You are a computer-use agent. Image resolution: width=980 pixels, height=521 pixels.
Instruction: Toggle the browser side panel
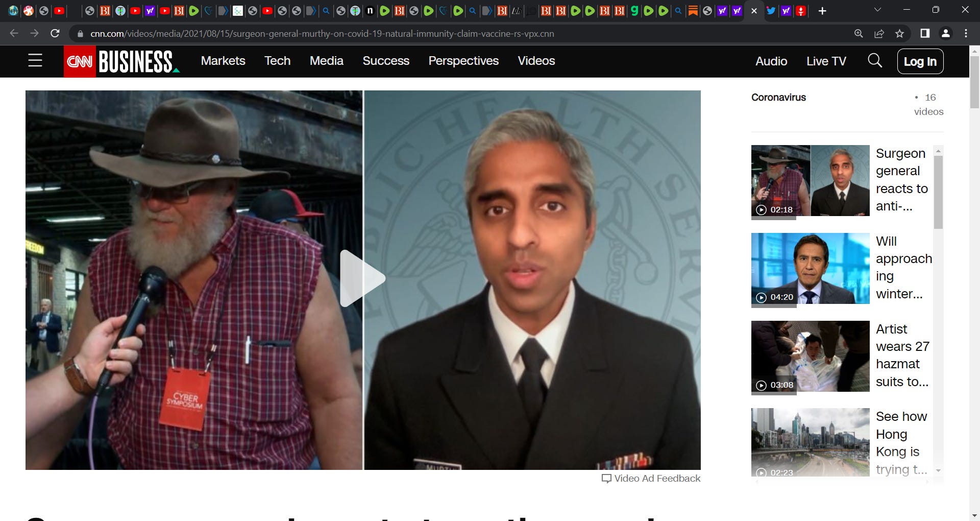click(924, 33)
